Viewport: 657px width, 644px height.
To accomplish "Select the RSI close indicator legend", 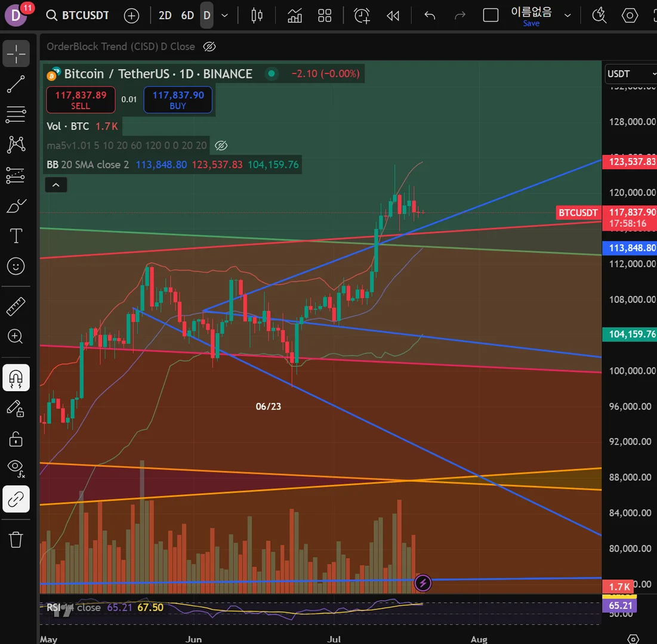I will click(x=74, y=608).
